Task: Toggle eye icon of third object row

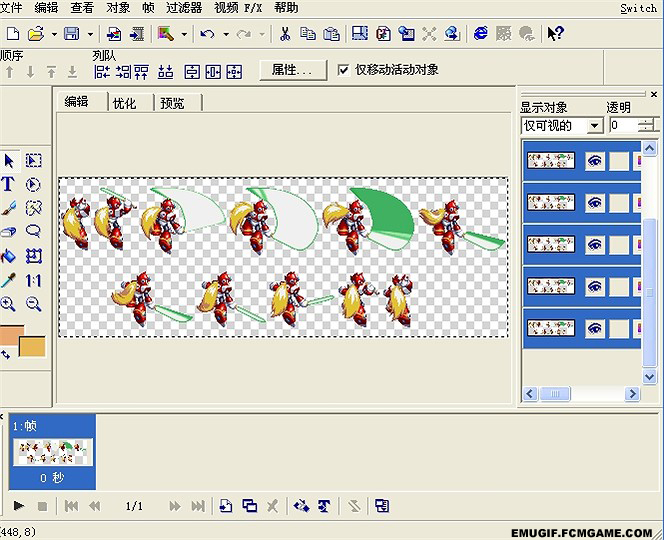Action: coord(595,245)
